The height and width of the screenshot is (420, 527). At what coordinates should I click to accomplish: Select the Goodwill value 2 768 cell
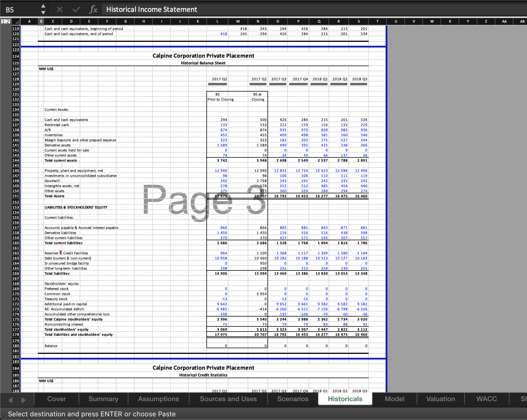pos(258,181)
